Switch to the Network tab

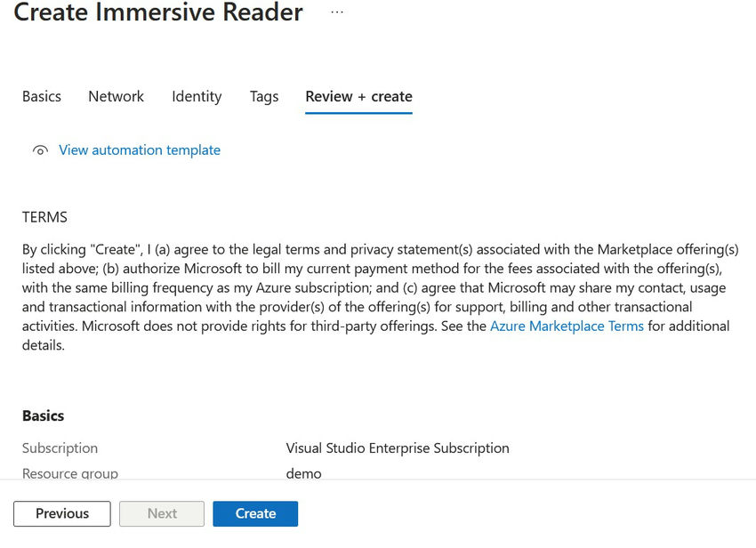[116, 96]
